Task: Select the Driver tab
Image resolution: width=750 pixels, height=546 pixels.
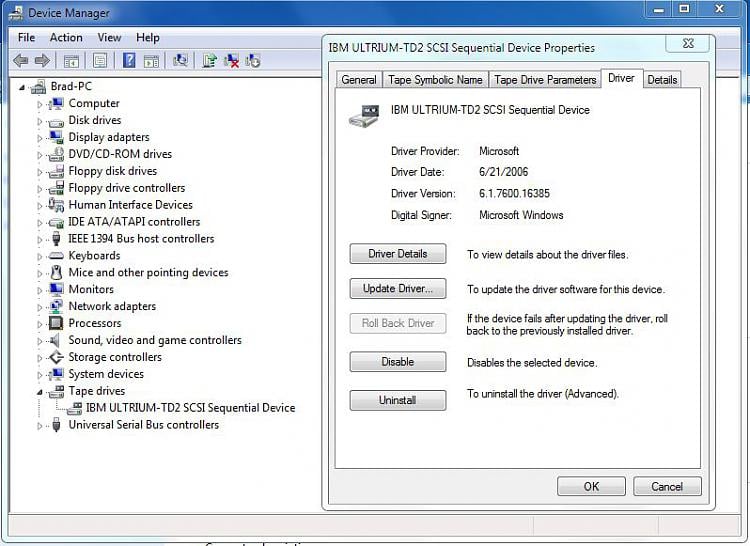Action: tap(621, 78)
